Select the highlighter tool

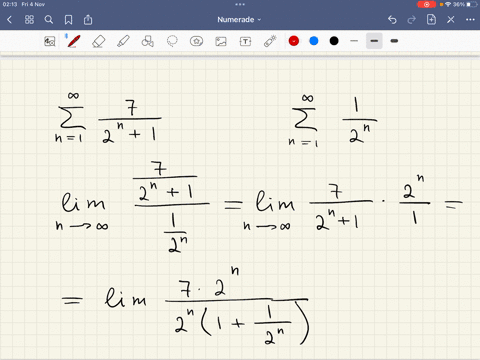click(x=123, y=41)
